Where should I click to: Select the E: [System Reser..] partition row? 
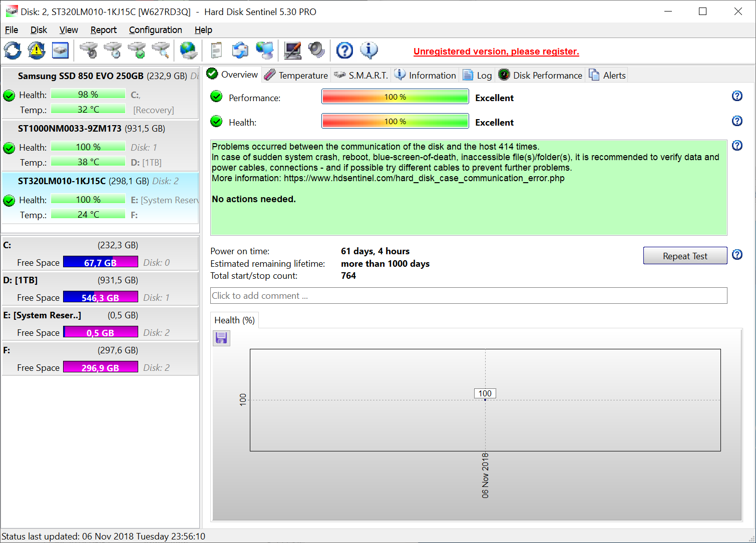click(x=100, y=315)
